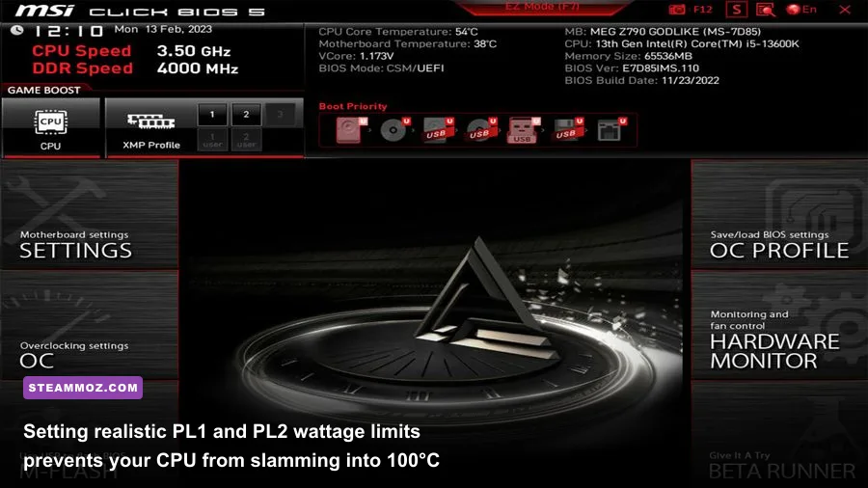The width and height of the screenshot is (868, 488).
Task: Click BIOS Build Date 11/23/2022 text
Action: 641,80
